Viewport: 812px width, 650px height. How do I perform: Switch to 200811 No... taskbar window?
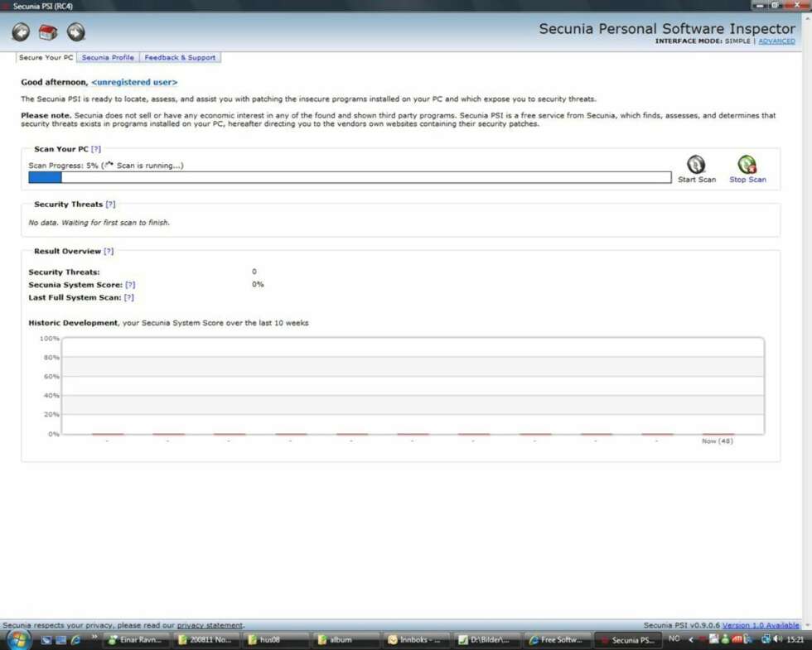pyautogui.click(x=206, y=639)
